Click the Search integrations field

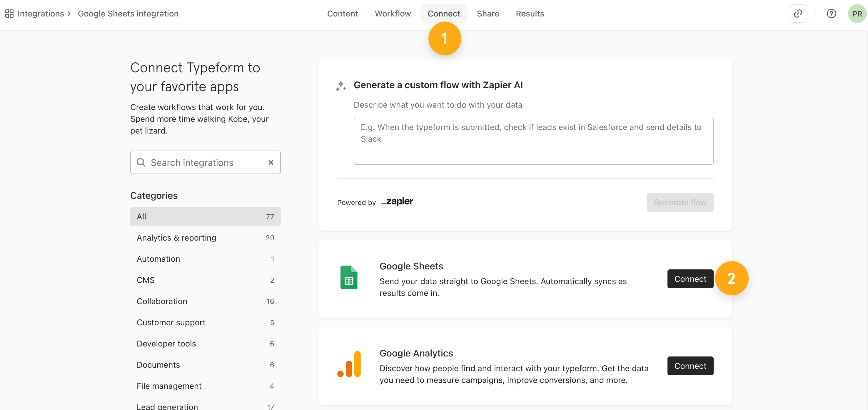(x=205, y=162)
